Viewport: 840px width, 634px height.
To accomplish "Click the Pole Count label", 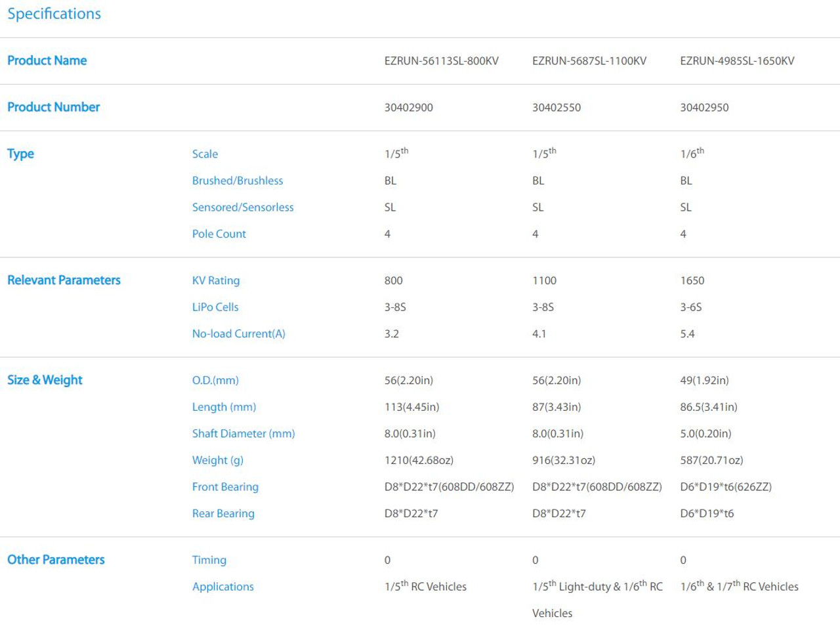I will 219,234.
